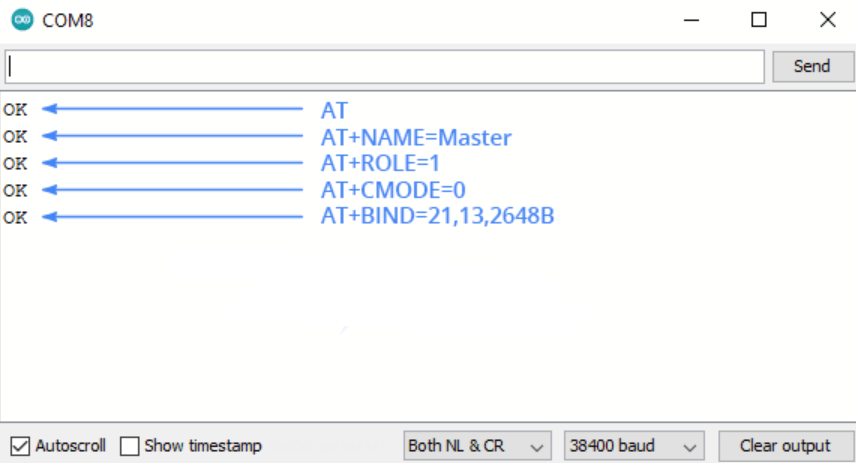Minimize the COM8 serial monitor window
This screenshot has width=856, height=463.
[691, 20]
